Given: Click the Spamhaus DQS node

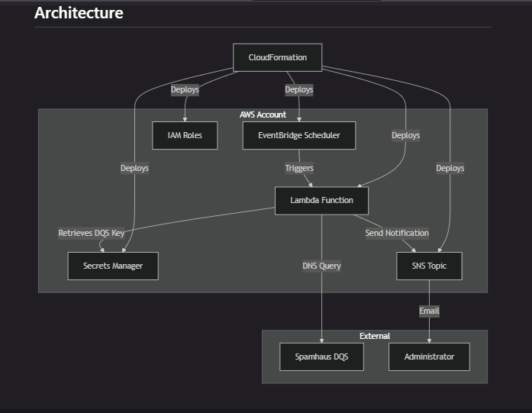Looking at the screenshot, I should (x=321, y=357).
